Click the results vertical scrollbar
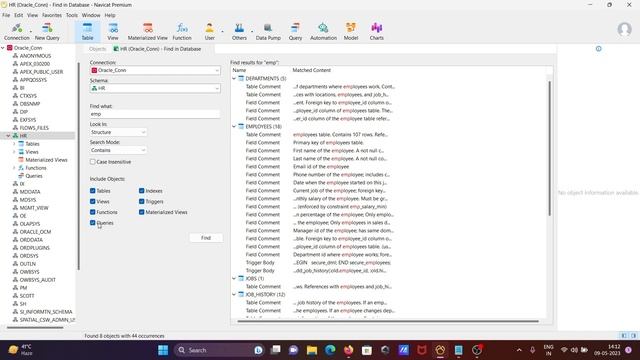Viewport: 640px width, 360px height. (x=549, y=148)
